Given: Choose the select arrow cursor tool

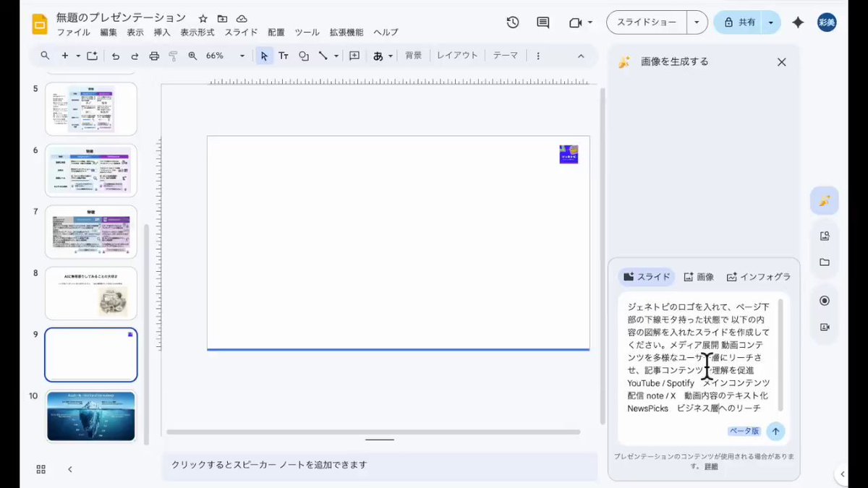Looking at the screenshot, I should pyautogui.click(x=264, y=56).
